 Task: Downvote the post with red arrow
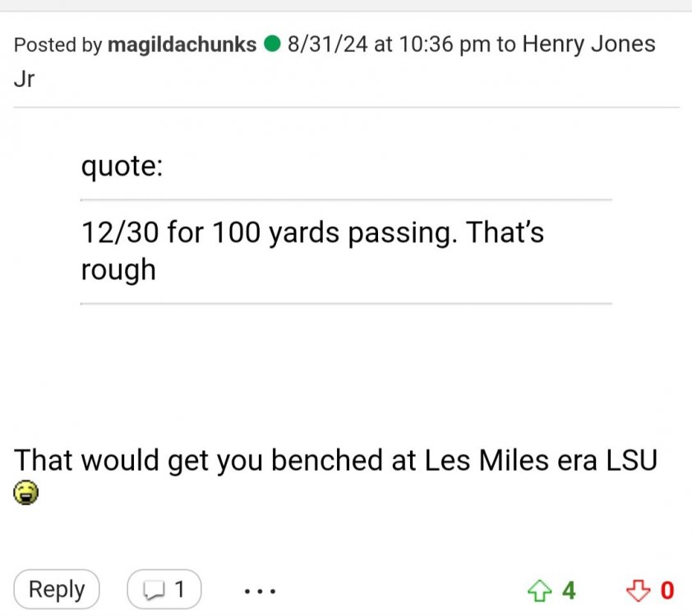(x=638, y=590)
